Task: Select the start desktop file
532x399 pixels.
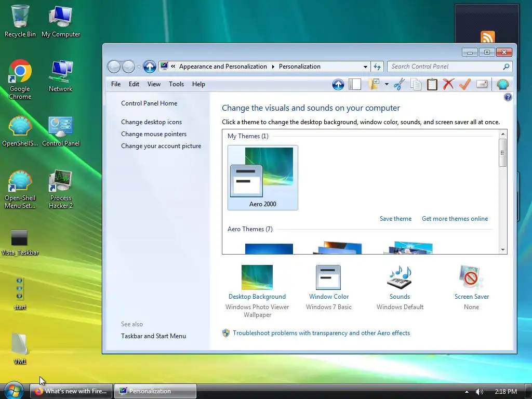Action: (x=20, y=294)
